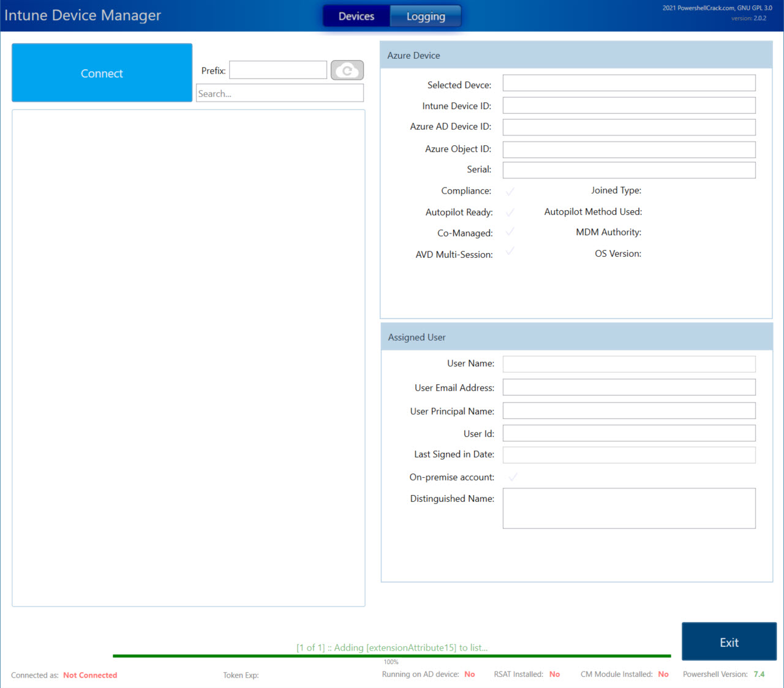Click the 'Not Connected' status text
Image resolution: width=784 pixels, height=688 pixels.
(90, 675)
